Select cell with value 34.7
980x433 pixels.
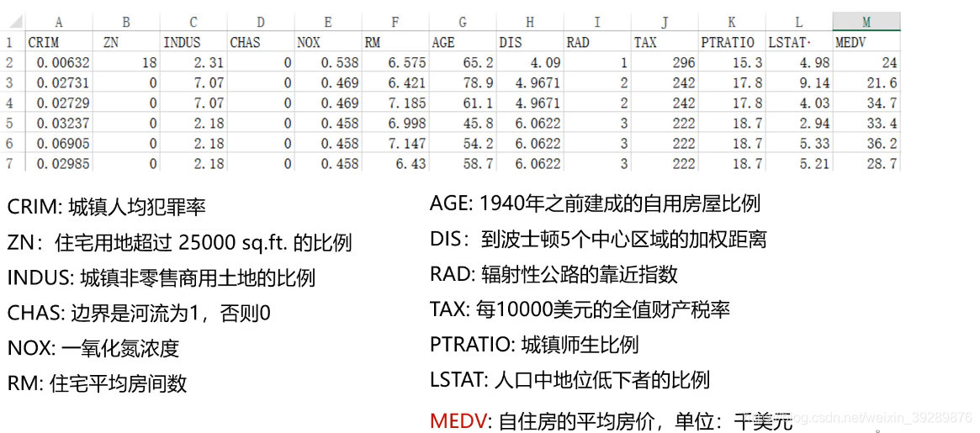point(866,103)
